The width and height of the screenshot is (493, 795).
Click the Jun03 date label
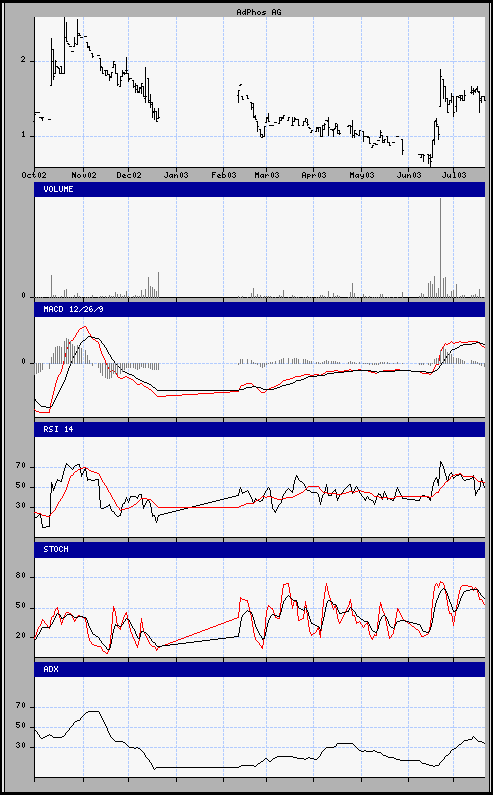[x=409, y=175]
